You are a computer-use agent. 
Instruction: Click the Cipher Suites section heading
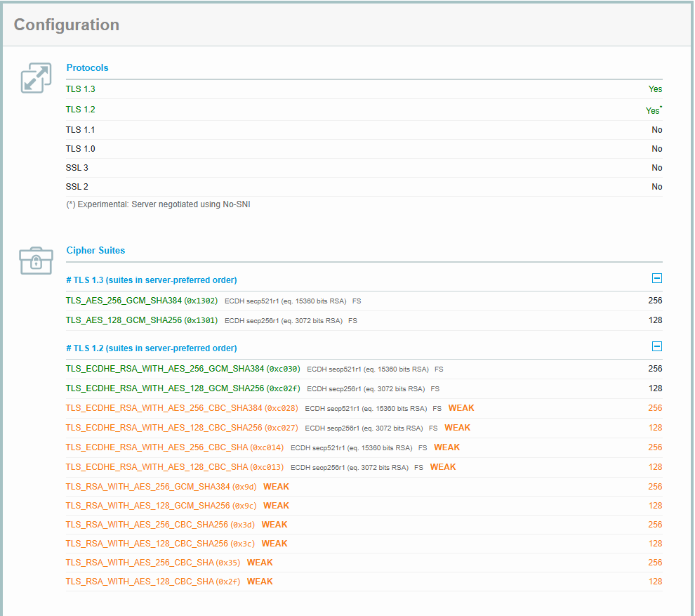[x=95, y=251]
